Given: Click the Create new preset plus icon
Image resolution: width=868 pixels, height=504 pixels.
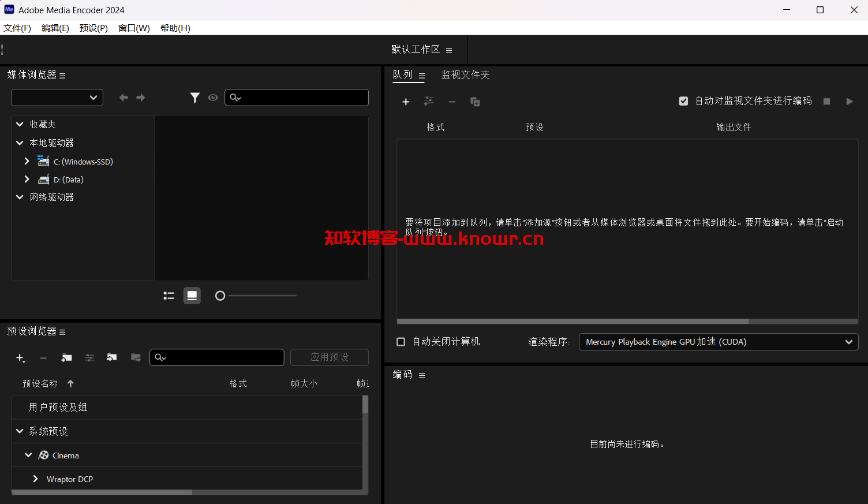Looking at the screenshot, I should point(20,358).
